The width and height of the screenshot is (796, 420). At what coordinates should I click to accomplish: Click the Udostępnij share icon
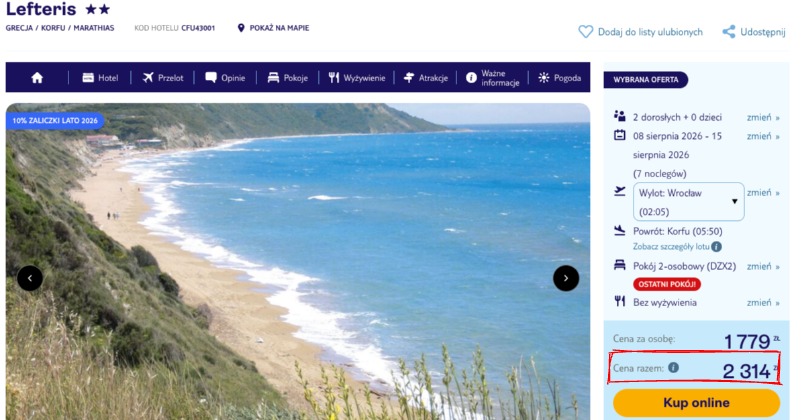click(x=728, y=32)
